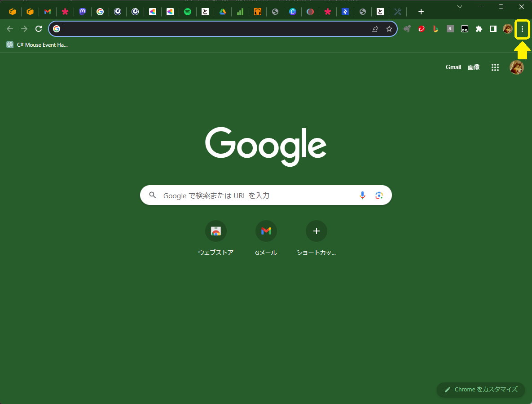Search by image with Google Lens
Image resolution: width=532 pixels, height=404 pixels.
coord(379,195)
